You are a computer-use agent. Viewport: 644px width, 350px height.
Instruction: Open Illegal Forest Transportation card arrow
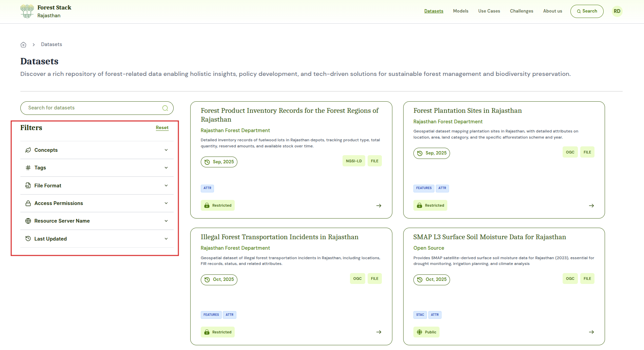click(x=379, y=332)
